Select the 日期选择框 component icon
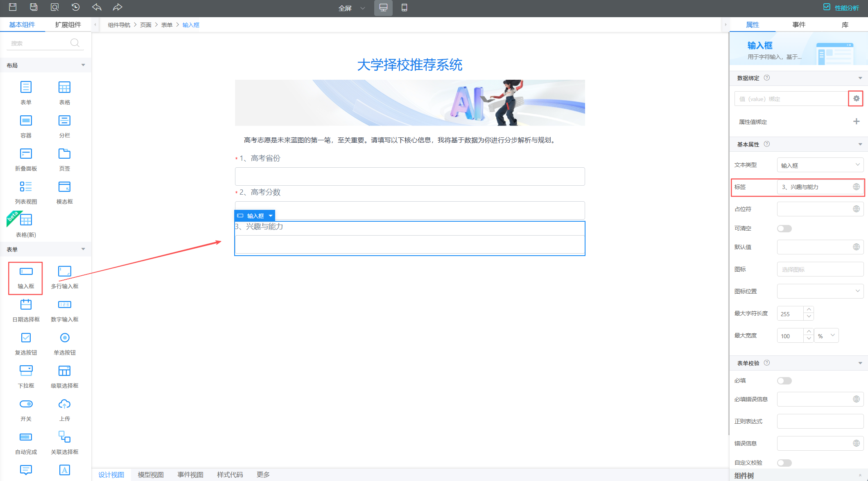 coord(26,305)
